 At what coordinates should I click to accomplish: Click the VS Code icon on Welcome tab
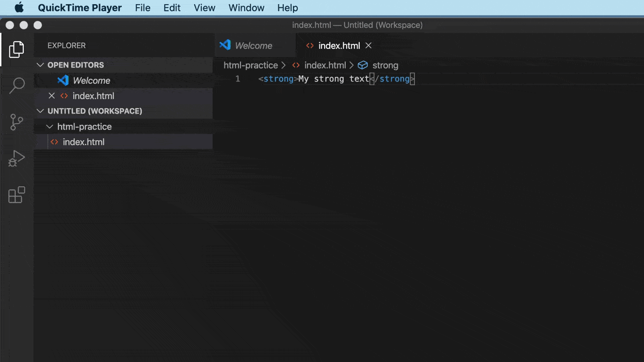point(225,45)
